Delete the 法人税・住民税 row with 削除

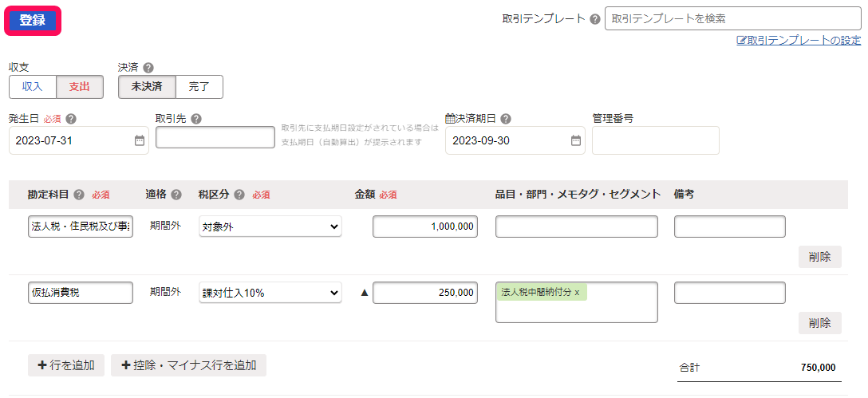point(820,257)
